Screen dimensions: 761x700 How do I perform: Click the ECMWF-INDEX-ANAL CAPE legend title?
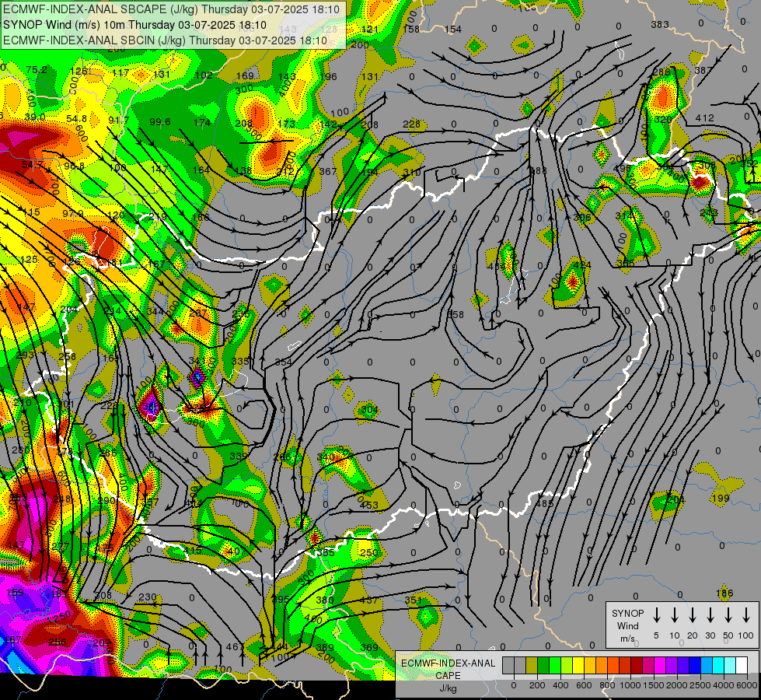(x=448, y=670)
